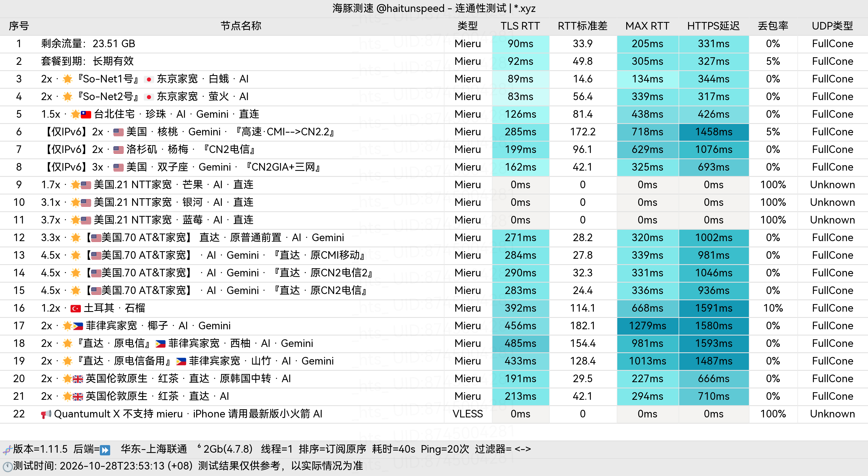Screen dimensions: 868x476
Task: Click the star icon in row 12
Action: pyautogui.click(x=75, y=238)
